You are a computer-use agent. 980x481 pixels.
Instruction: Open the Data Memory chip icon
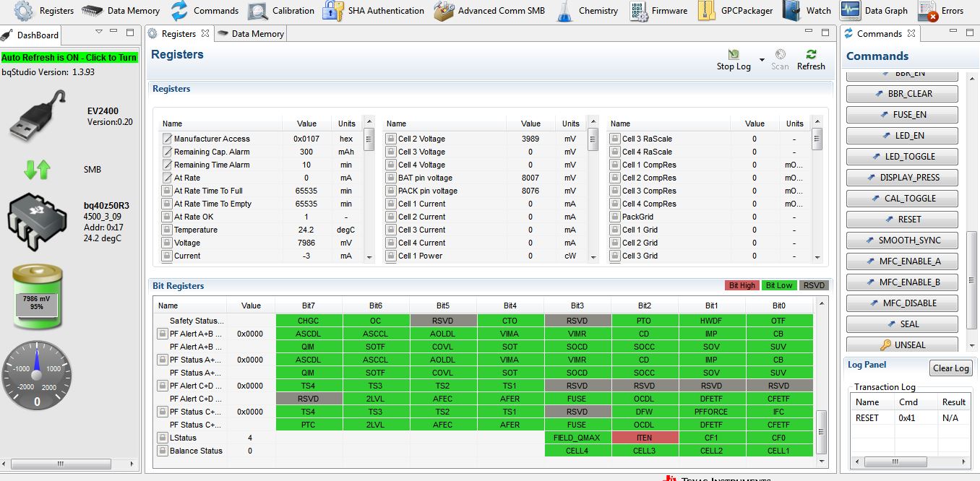(x=93, y=11)
